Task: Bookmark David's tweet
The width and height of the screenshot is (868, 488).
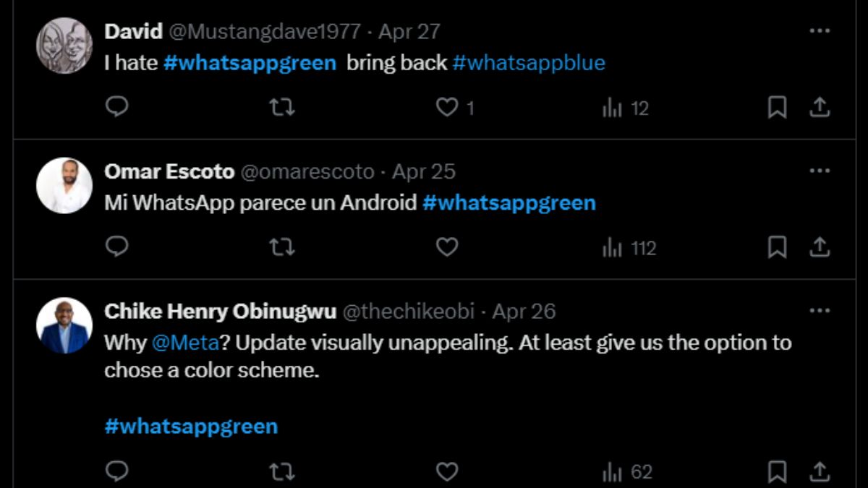Action: tap(777, 108)
